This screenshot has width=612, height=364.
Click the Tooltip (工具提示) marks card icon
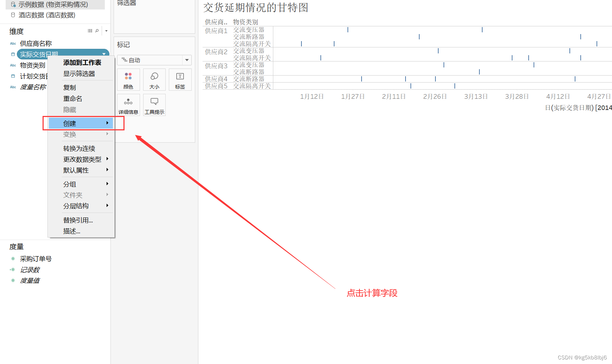click(154, 105)
